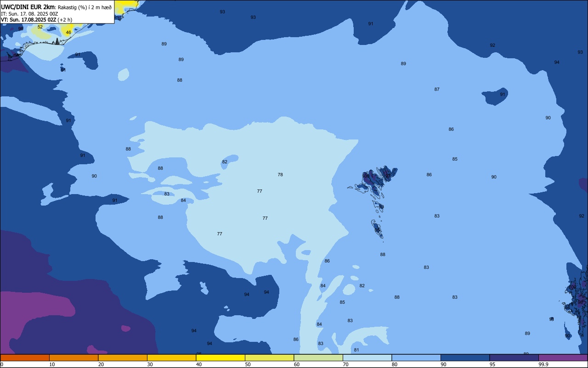Click the 'Rakastig (%) í 2 m hæð' label
Viewport: 588px width, 368px height.
[x=85, y=7]
